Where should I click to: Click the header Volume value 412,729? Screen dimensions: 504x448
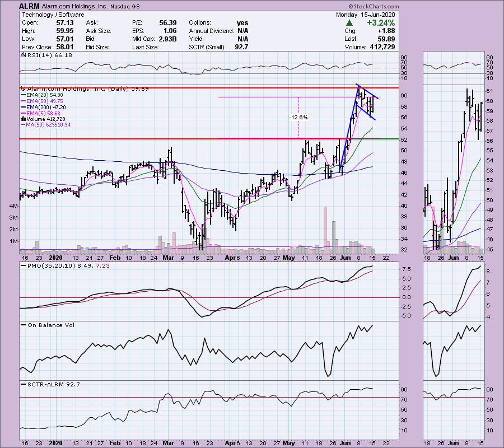click(x=381, y=47)
